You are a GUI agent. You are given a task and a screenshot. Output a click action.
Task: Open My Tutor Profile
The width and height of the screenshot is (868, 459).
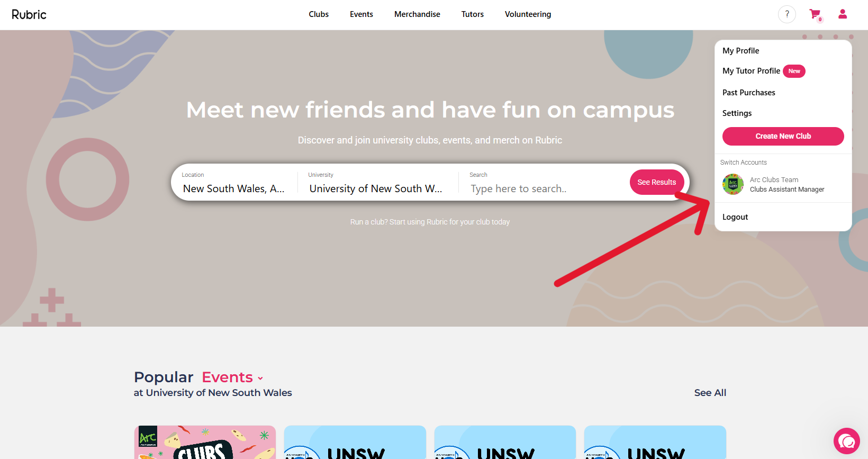(x=751, y=71)
